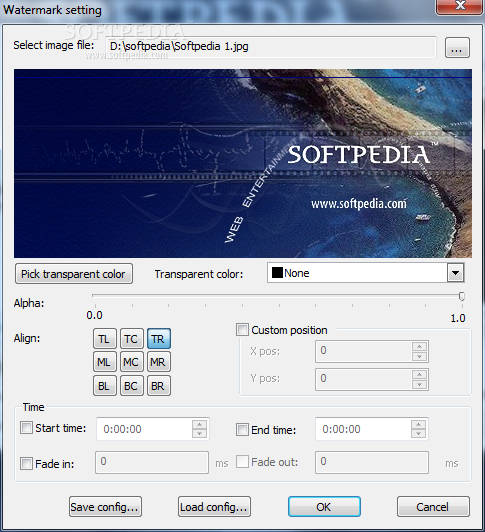Select the MR middle-right alignment button
The height and width of the screenshot is (532, 485).
tap(158, 362)
